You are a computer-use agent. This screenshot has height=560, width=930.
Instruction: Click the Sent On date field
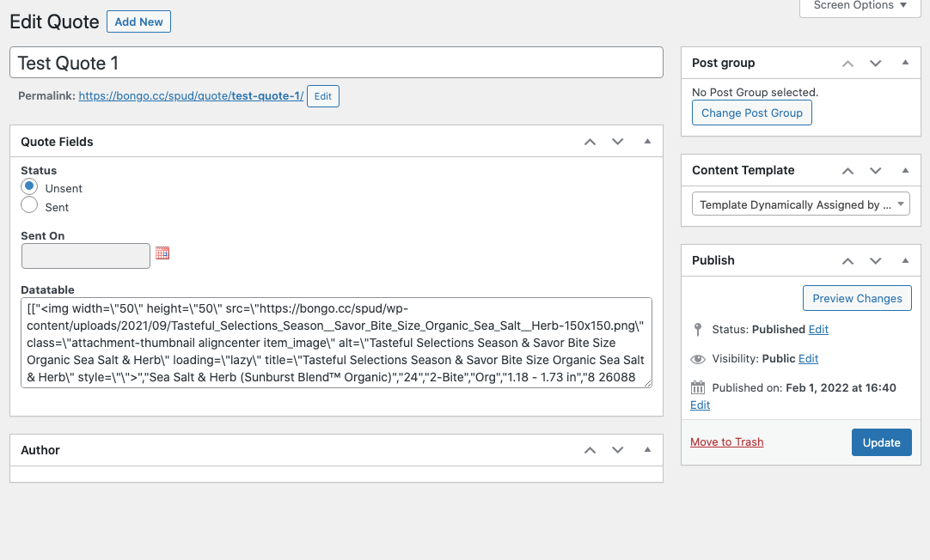pos(86,256)
